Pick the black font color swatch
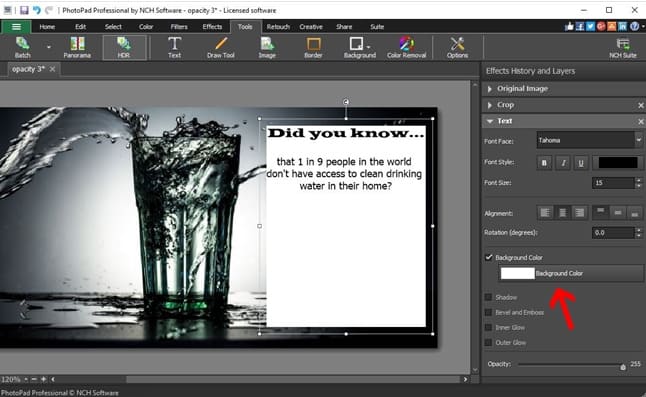646x397 pixels. tap(618, 163)
